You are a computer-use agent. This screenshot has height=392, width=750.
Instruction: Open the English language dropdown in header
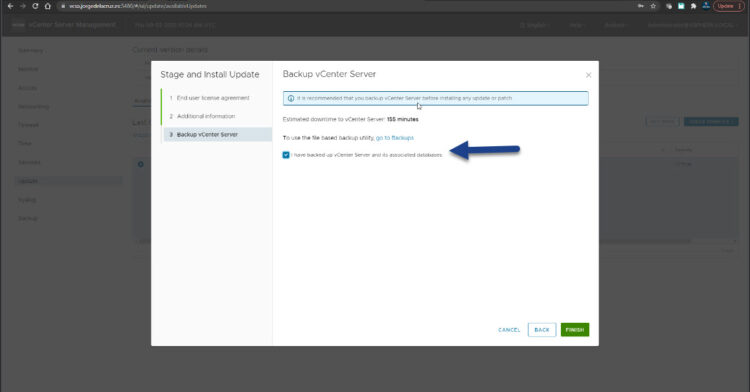534,25
